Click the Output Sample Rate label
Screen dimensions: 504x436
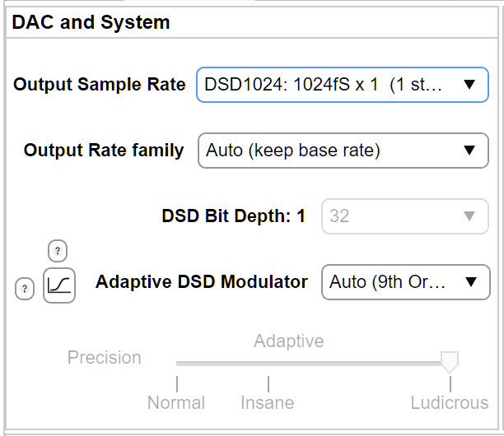click(x=100, y=85)
